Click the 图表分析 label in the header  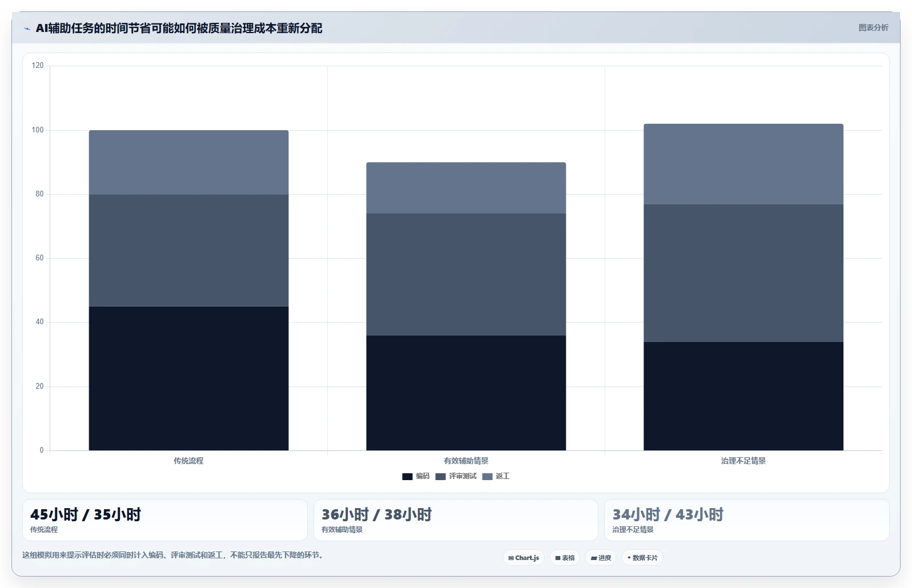coord(873,27)
